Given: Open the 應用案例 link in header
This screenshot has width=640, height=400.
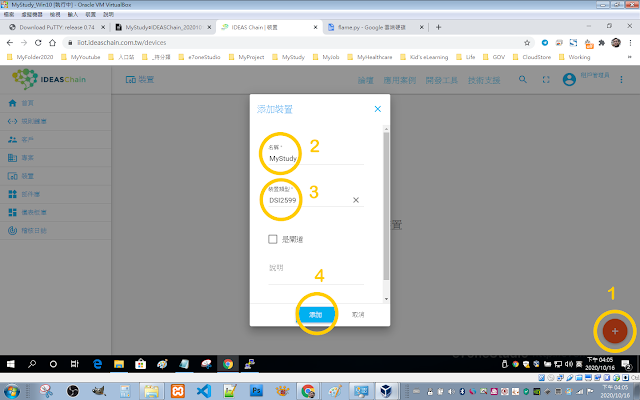Looking at the screenshot, I should tap(400, 80).
